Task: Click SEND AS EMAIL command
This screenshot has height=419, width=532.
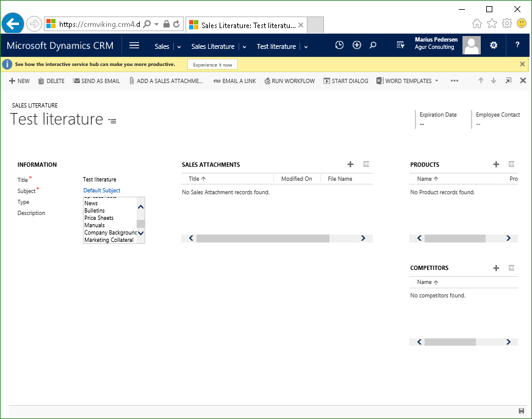Action: coord(96,81)
